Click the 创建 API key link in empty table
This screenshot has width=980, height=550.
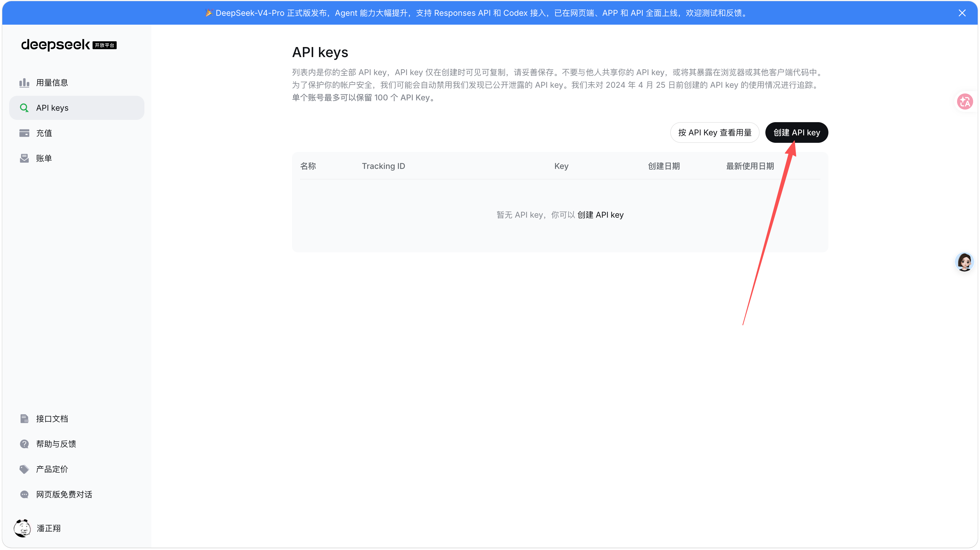[x=600, y=215]
